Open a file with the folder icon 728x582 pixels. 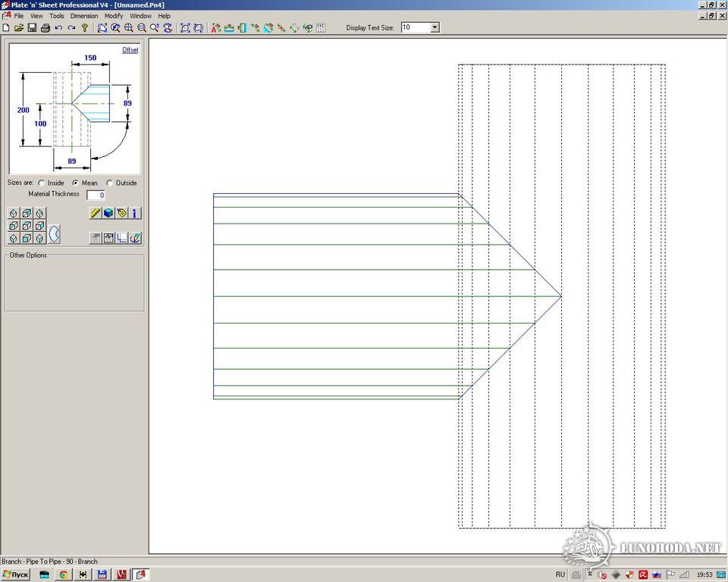tap(19, 28)
